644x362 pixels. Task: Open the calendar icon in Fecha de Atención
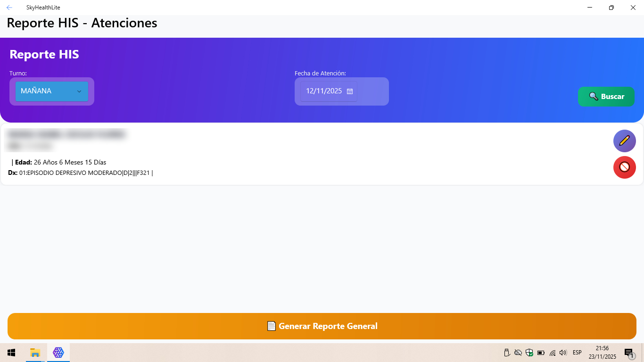pos(349,91)
